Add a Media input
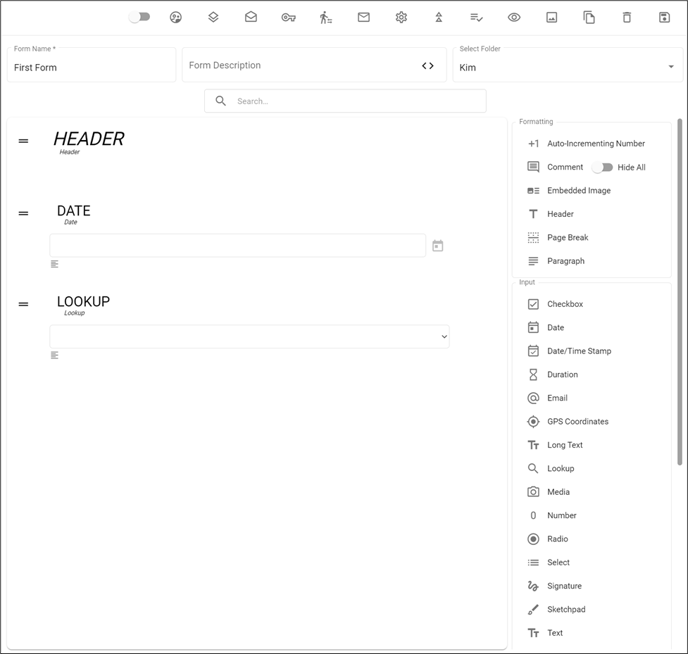Image resolution: width=688 pixels, height=654 pixels. click(548, 492)
